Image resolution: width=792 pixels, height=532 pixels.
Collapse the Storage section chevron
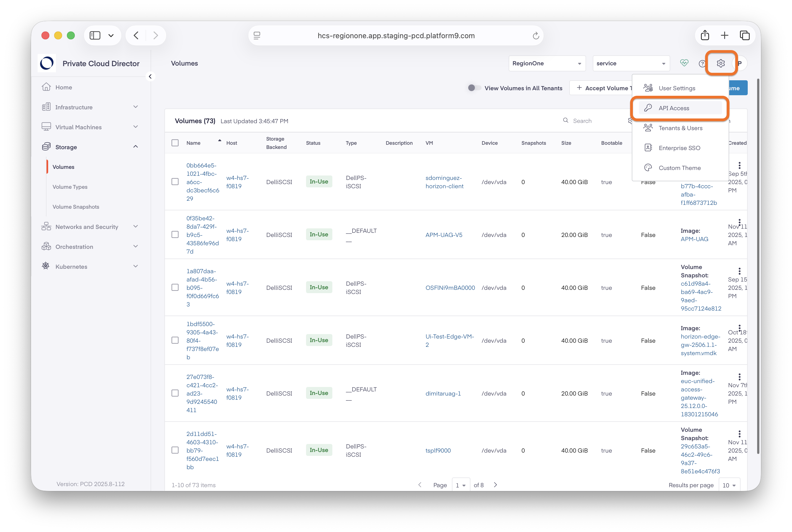pos(136,147)
